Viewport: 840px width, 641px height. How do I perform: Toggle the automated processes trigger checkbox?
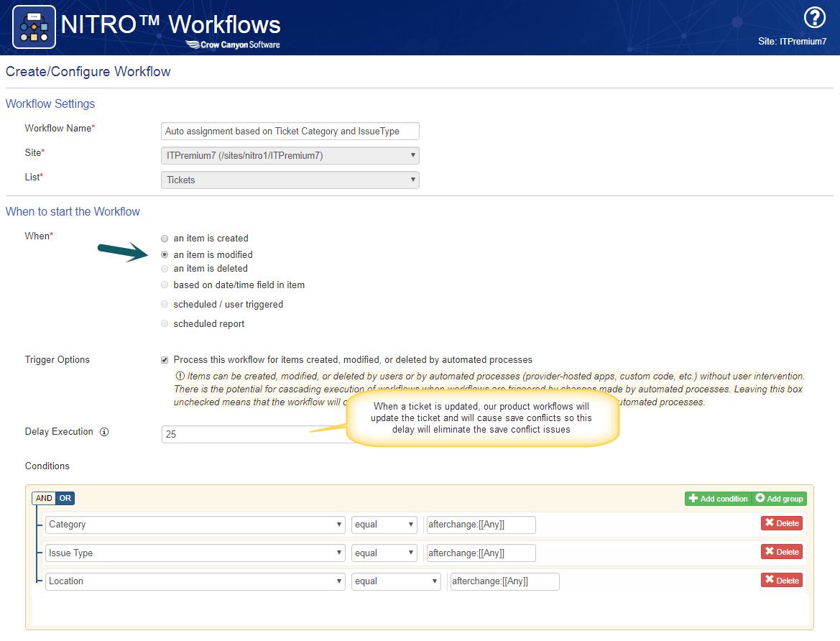tap(165, 360)
